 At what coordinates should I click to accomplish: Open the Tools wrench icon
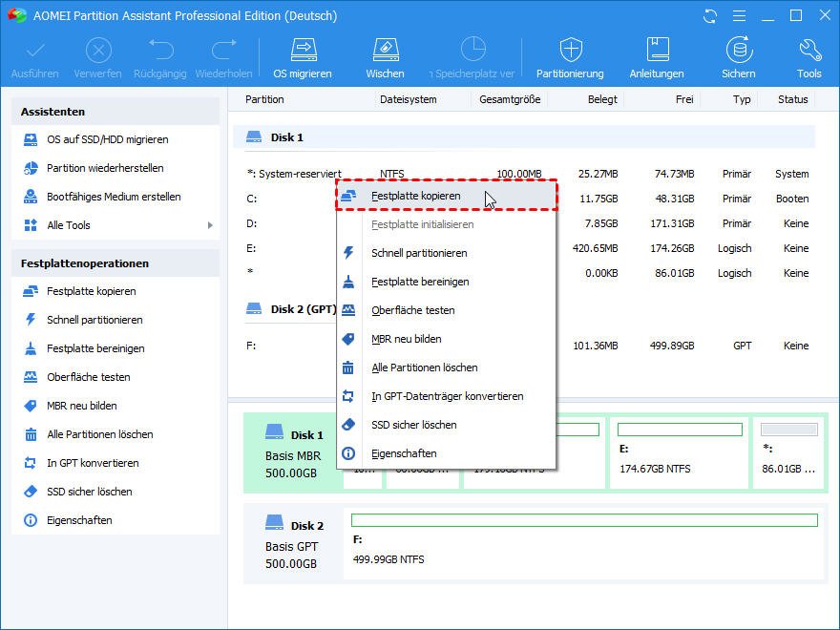coord(809,51)
